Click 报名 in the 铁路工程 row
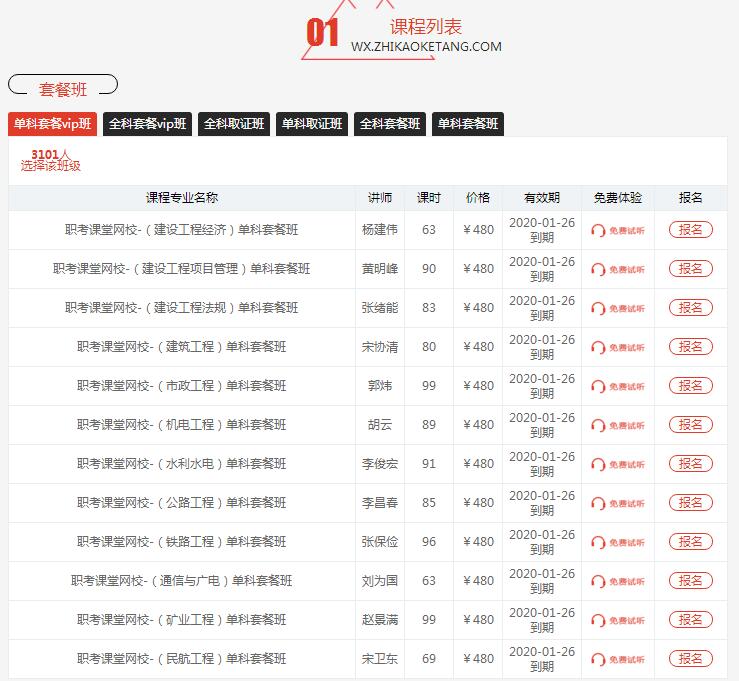This screenshot has width=739, height=681. [x=690, y=542]
